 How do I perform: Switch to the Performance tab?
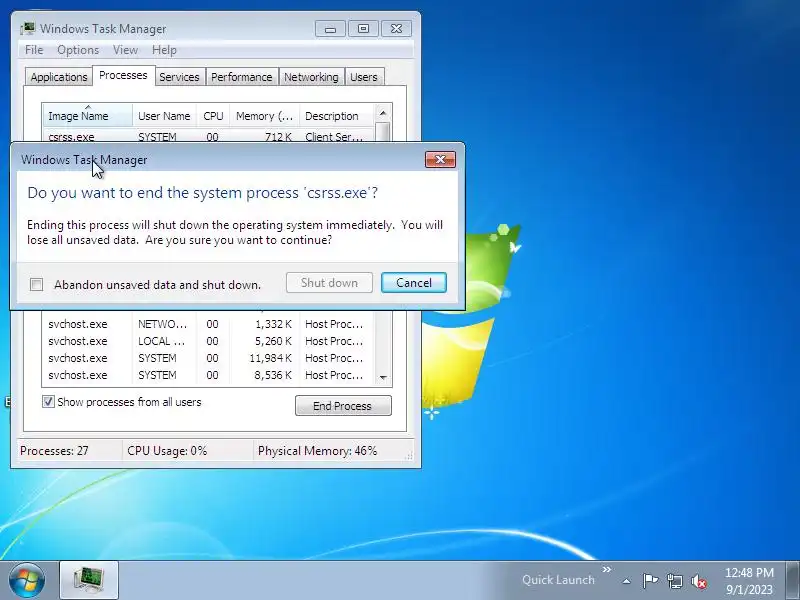point(242,77)
